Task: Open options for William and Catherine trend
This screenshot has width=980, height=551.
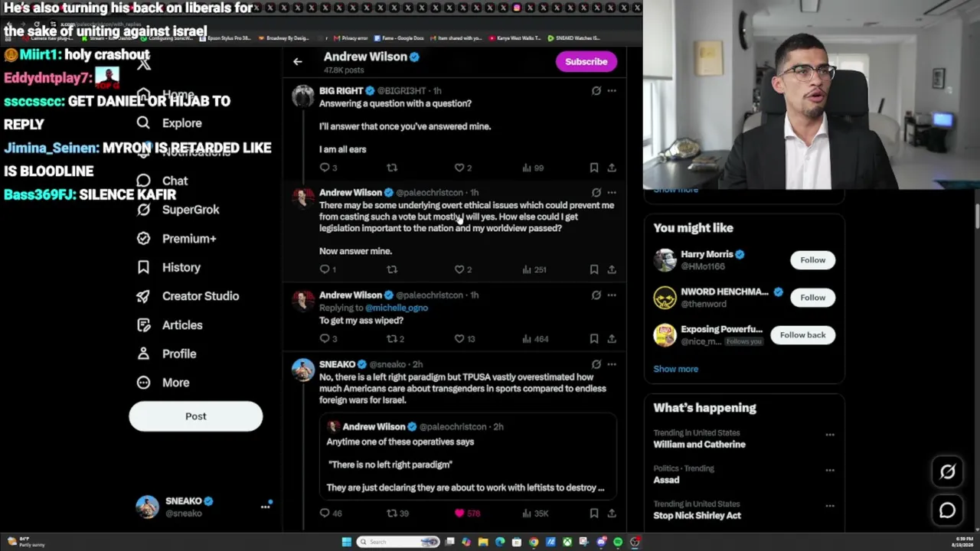Action: coord(829,435)
